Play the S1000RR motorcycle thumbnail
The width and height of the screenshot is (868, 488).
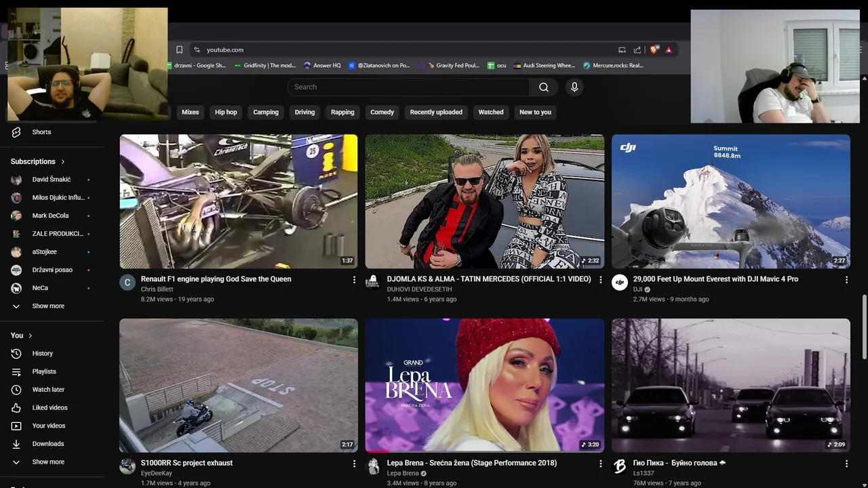239,385
